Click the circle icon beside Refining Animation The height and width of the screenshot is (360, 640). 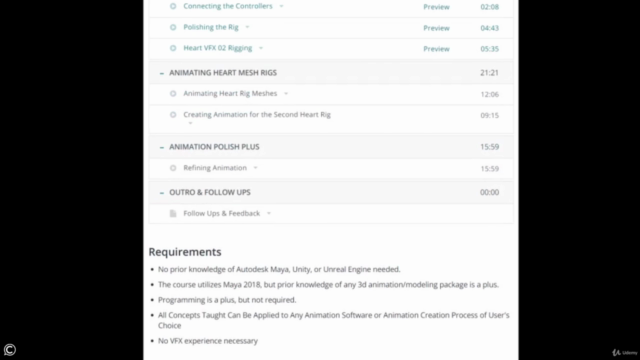[x=173, y=168]
